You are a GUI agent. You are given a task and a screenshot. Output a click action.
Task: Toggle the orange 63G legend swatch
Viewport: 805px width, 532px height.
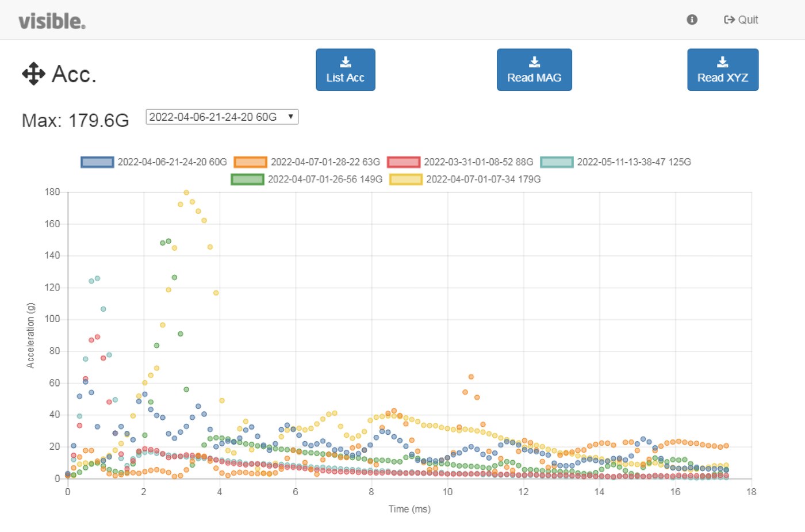click(250, 162)
